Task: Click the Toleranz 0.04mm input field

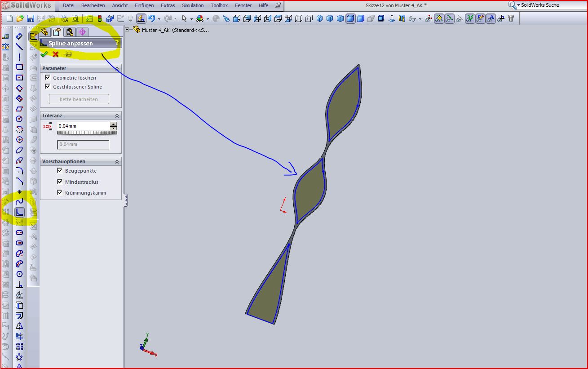Action: [84, 126]
